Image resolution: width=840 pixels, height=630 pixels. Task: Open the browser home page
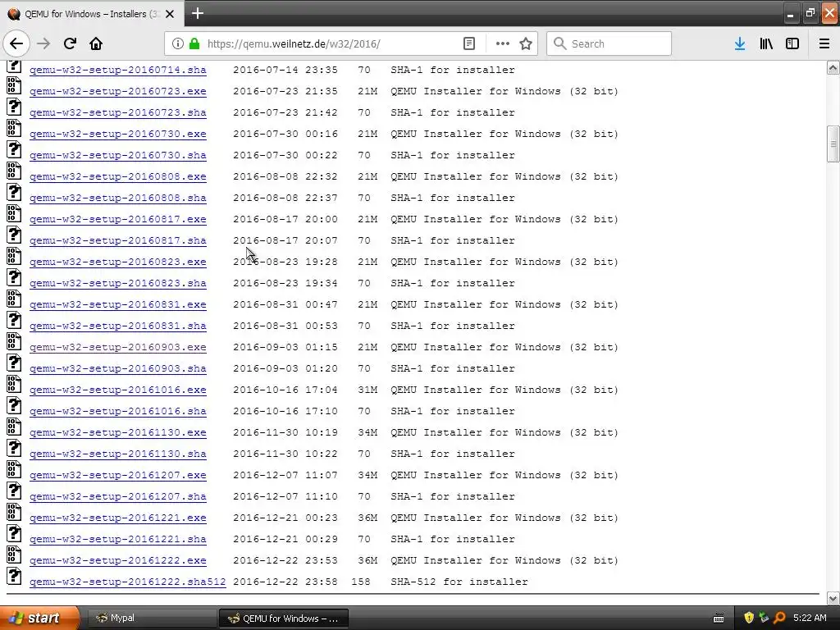coord(96,43)
